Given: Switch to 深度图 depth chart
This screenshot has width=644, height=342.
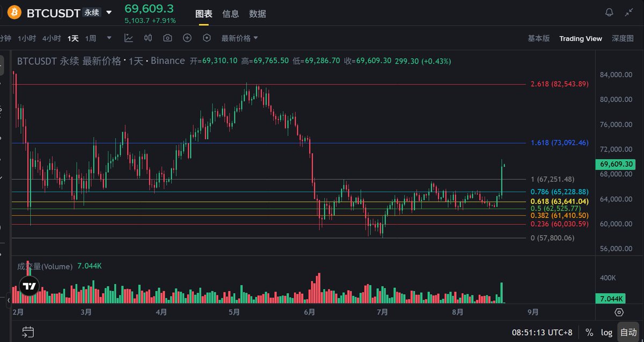Looking at the screenshot, I should 623,39.
